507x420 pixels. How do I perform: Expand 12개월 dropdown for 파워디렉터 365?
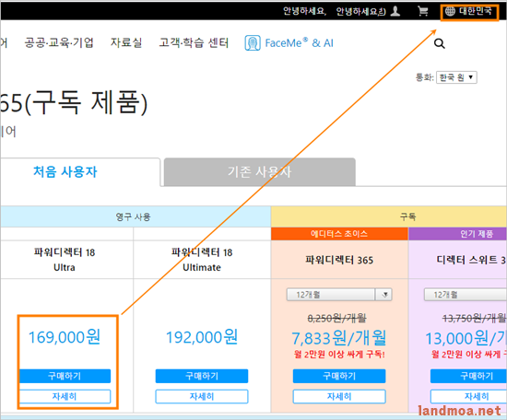[x=339, y=295]
